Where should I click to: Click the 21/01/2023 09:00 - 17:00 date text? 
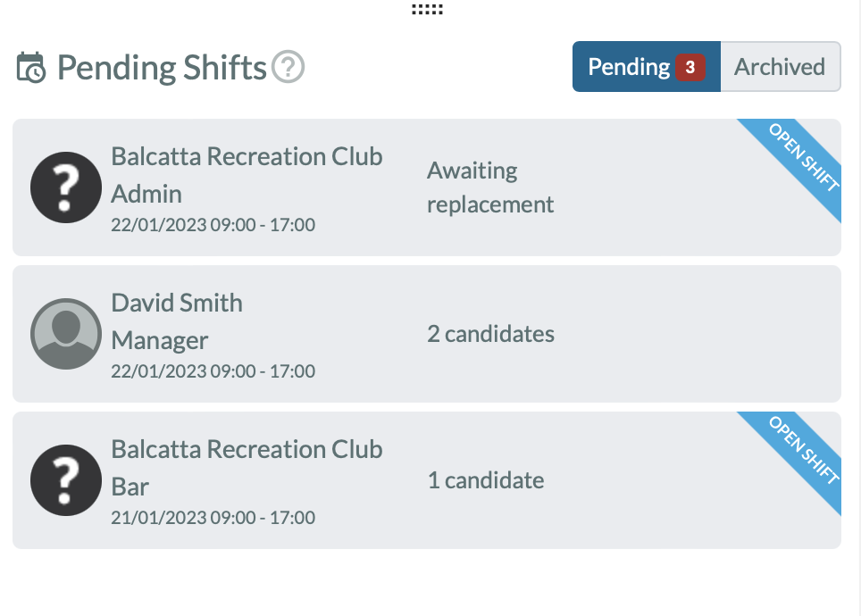tap(213, 517)
